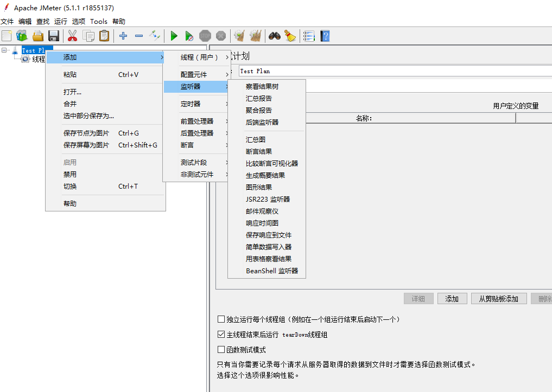Open the 文件 menu

click(7, 22)
